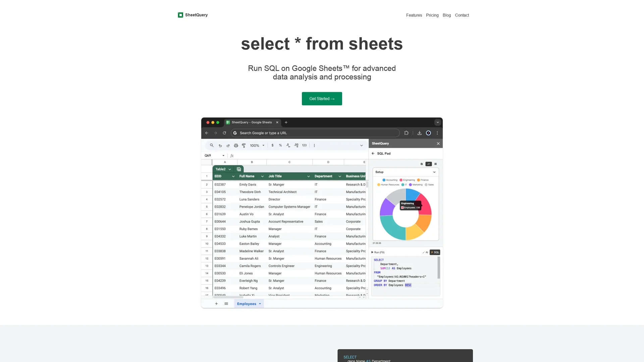The width and height of the screenshot is (644, 362).
Task: Apply percent format with the % icon
Action: tap(280, 145)
